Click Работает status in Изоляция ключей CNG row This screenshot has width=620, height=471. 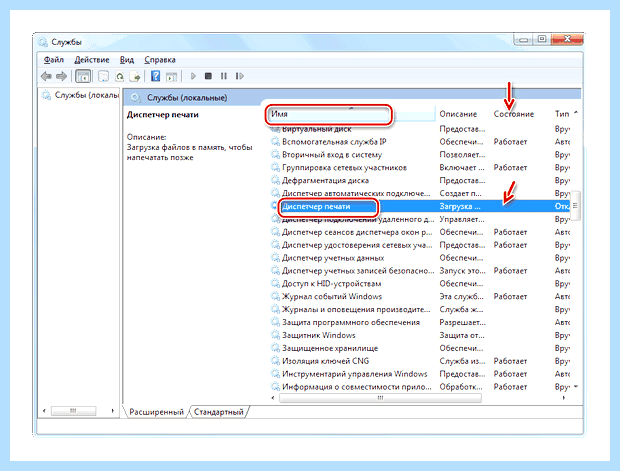point(510,361)
